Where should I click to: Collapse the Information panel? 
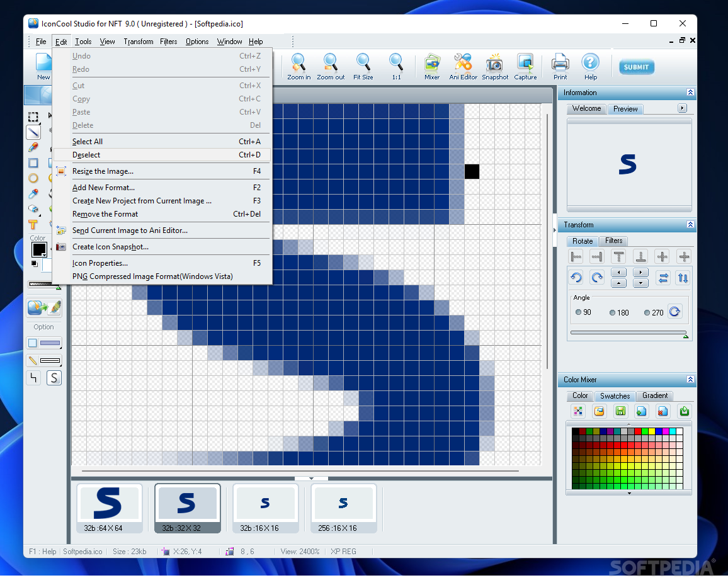pos(690,93)
